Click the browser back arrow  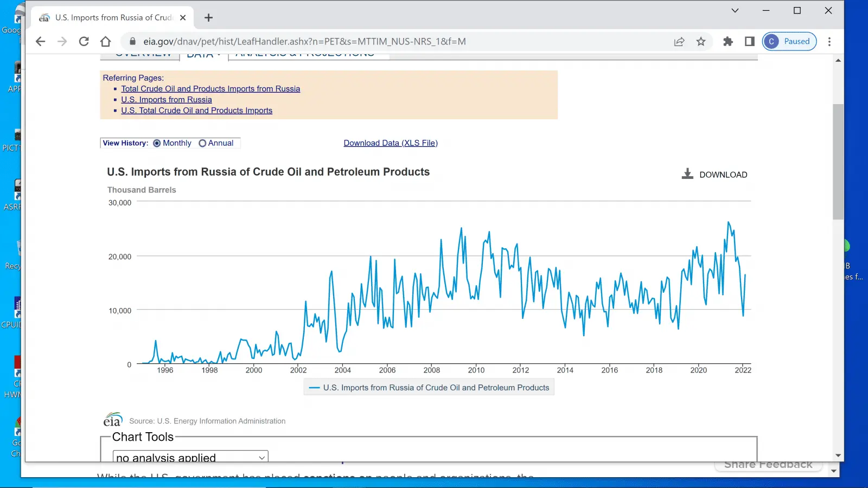[x=40, y=42]
